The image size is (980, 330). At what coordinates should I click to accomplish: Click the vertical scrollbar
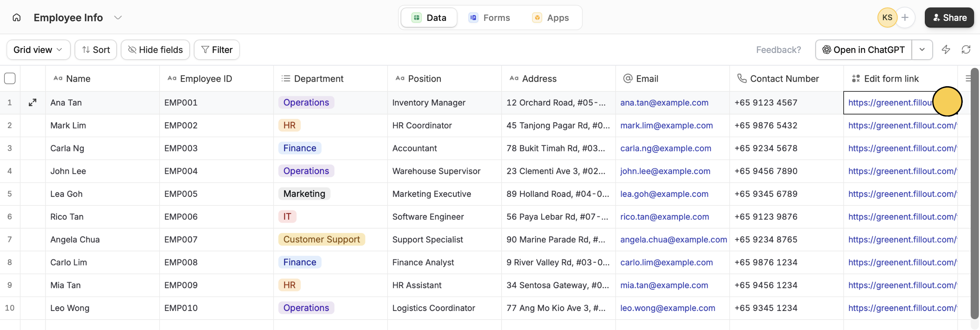pyautogui.click(x=974, y=190)
